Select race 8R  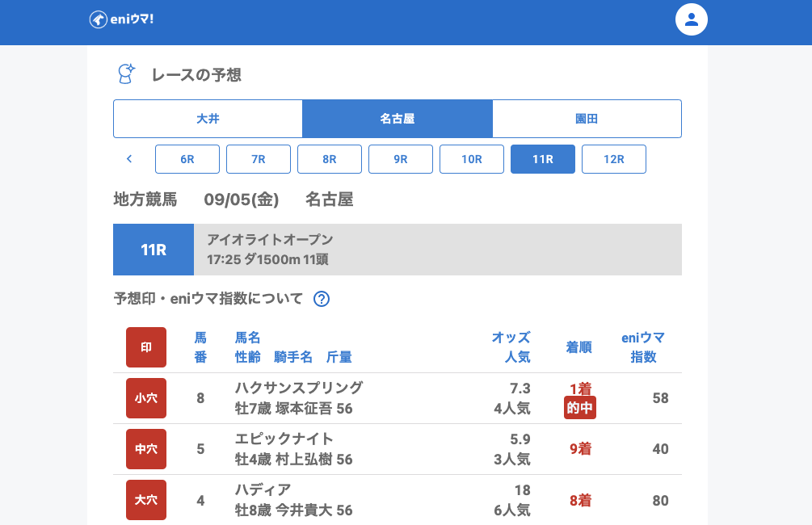click(330, 159)
